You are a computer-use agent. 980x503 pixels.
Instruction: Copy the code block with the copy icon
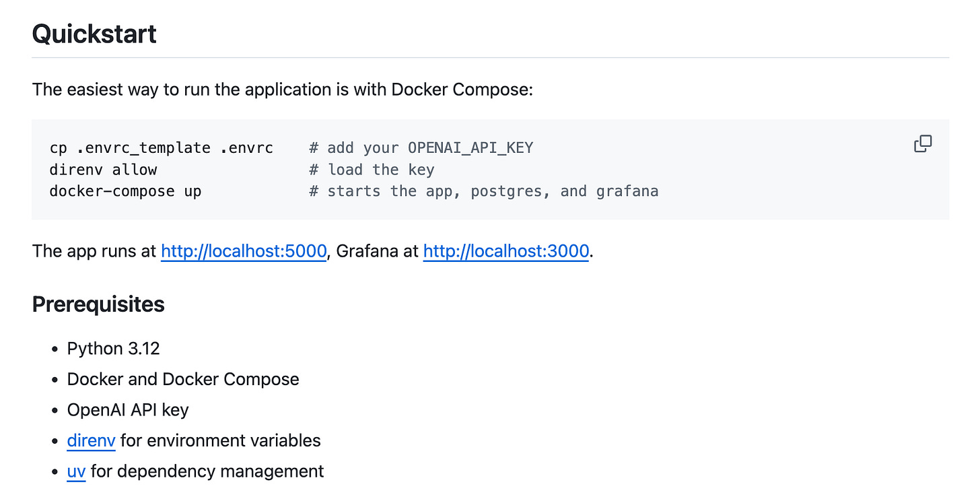tap(923, 143)
